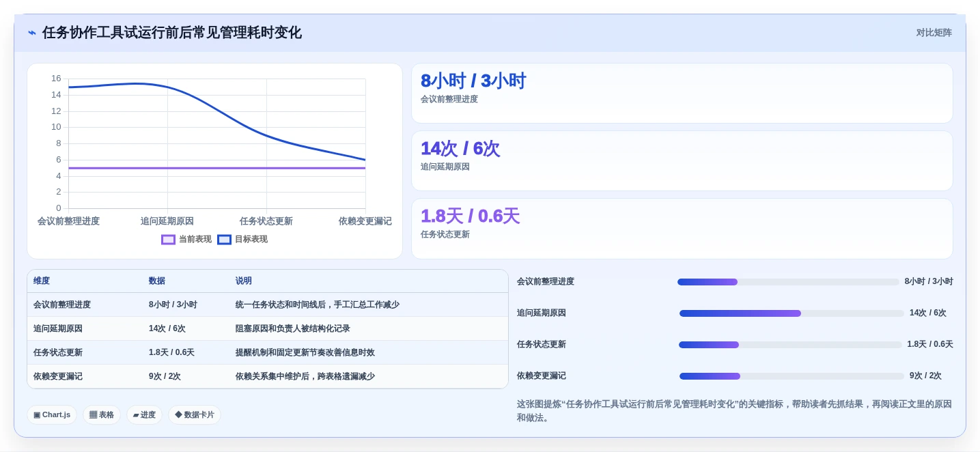Click the summary paragraph starting with 这张图提炼

tap(734, 411)
